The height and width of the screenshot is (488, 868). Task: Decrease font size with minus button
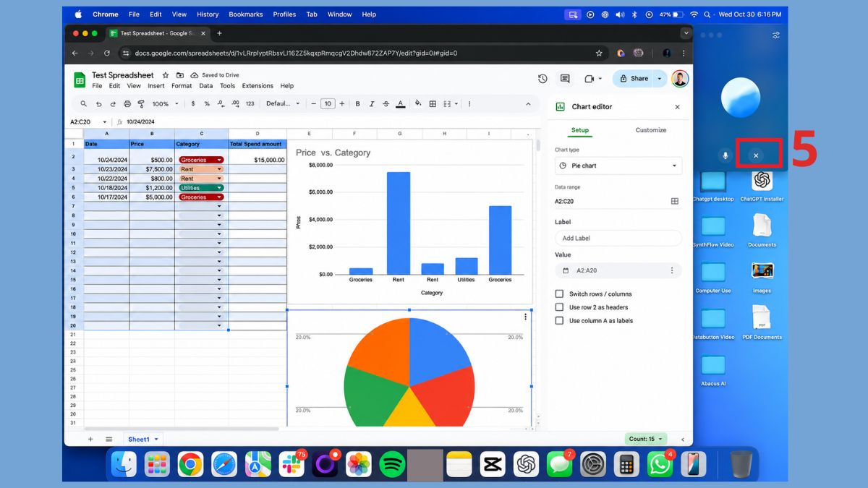(314, 104)
